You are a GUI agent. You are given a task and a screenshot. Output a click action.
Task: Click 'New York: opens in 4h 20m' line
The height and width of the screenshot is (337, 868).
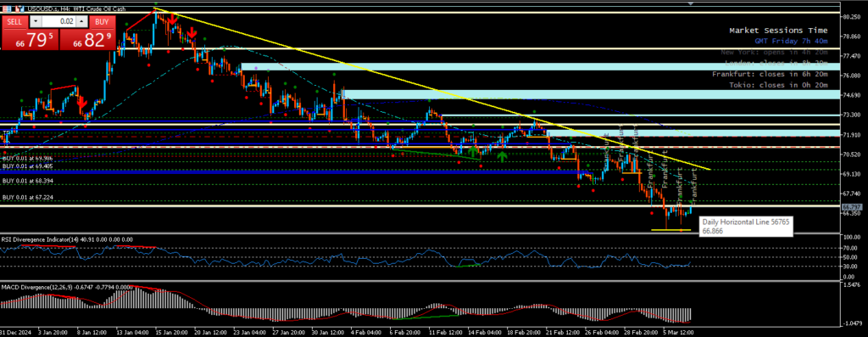click(775, 52)
